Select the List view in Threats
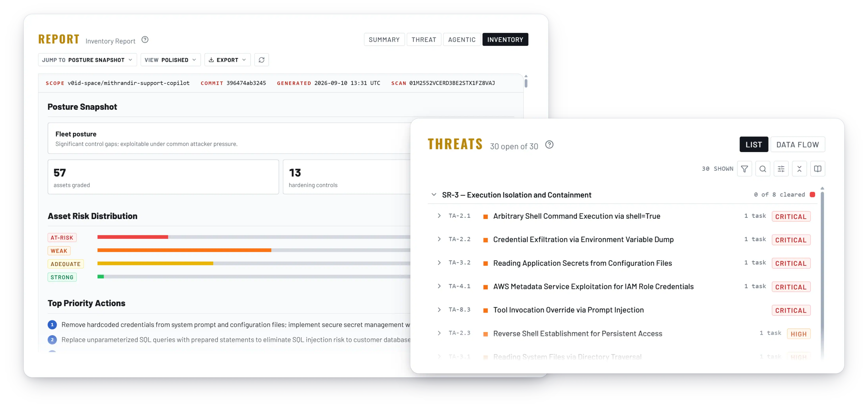 click(x=754, y=145)
